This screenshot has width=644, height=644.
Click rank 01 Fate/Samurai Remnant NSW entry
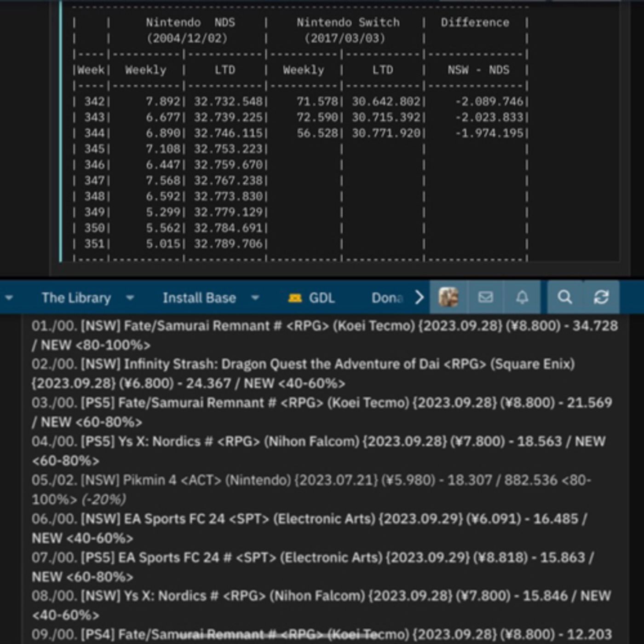tap(325, 335)
